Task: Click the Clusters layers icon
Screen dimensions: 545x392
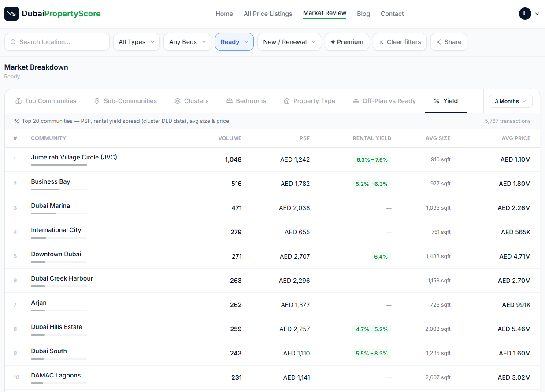Action: (x=178, y=101)
